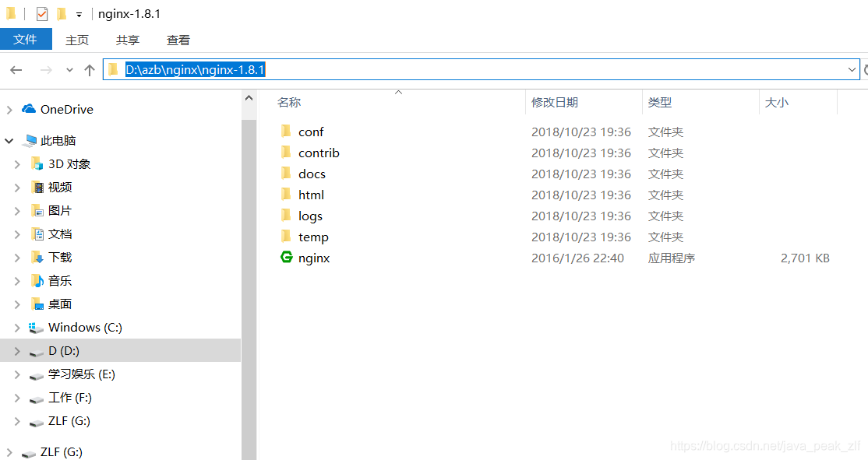Viewport: 868px width, 460px height.
Task: Select the logs folder name
Action: click(x=311, y=216)
